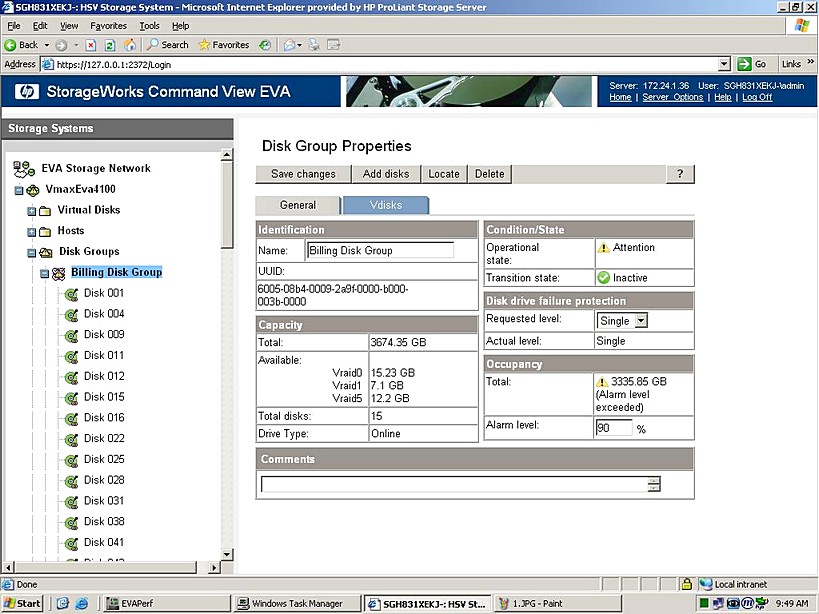Follow the Server Options link
This screenshot has height=614, width=819.
pos(673,97)
